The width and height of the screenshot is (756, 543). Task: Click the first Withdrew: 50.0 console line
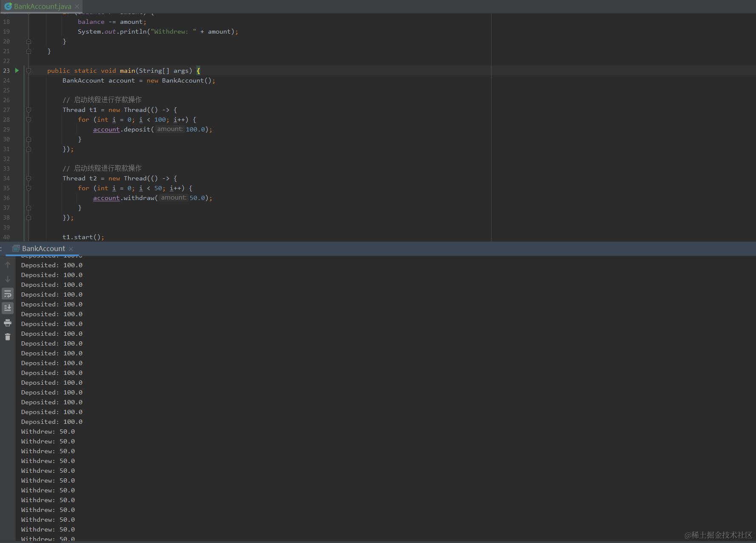pyautogui.click(x=48, y=432)
